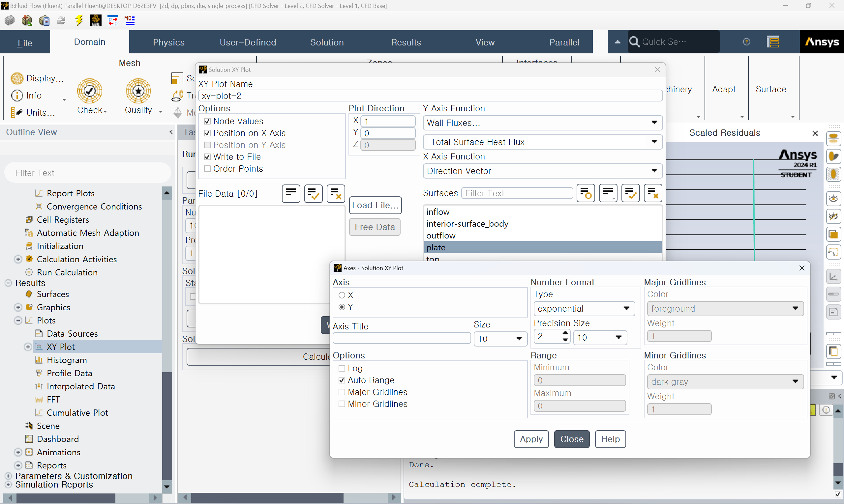Deselect all File Data entries icon
844x504 pixels.
(x=336, y=194)
